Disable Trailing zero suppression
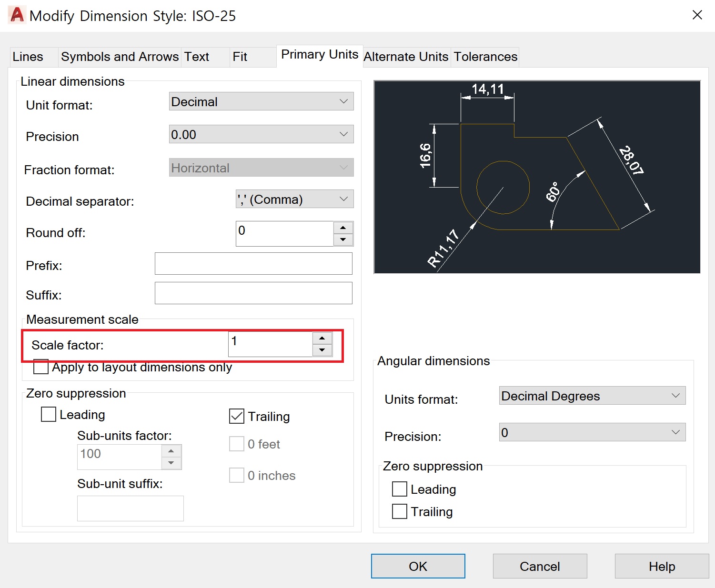This screenshot has height=588, width=715. [x=236, y=416]
